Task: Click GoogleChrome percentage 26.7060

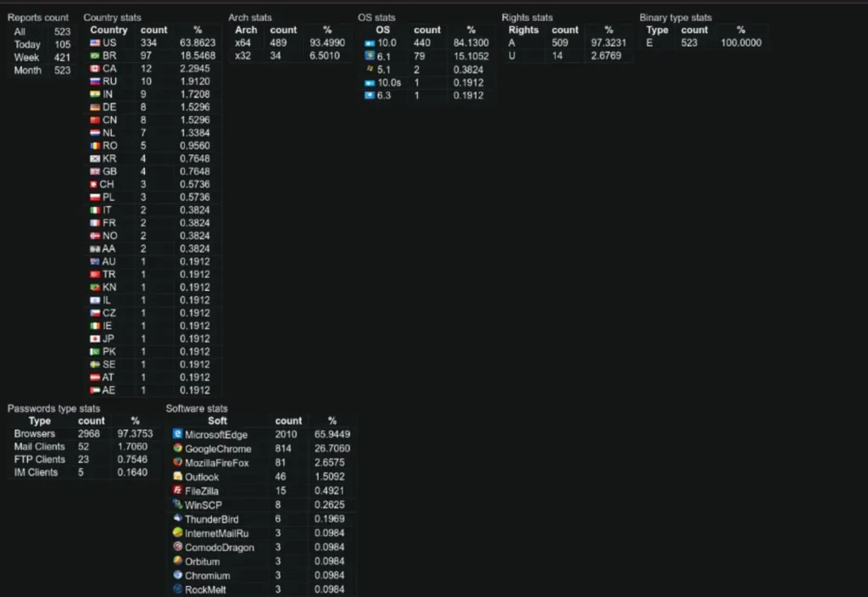Action: 332,448
